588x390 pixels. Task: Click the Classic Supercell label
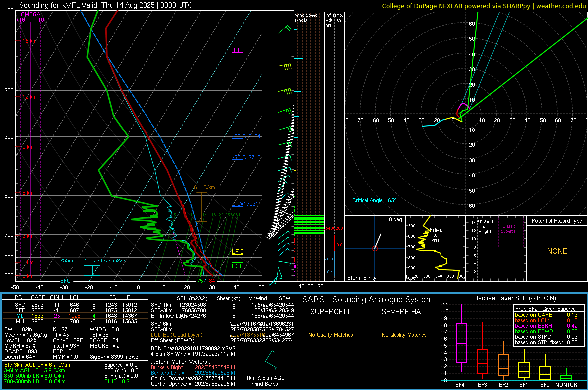click(509, 229)
